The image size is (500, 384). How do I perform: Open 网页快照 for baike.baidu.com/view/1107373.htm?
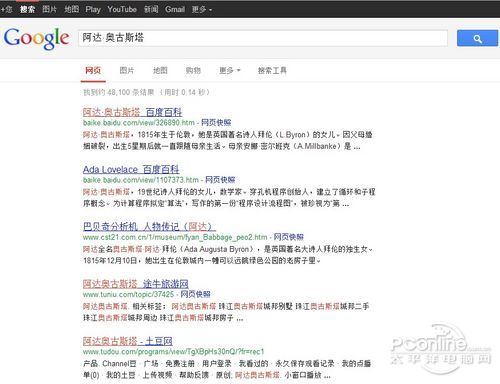(x=220, y=180)
